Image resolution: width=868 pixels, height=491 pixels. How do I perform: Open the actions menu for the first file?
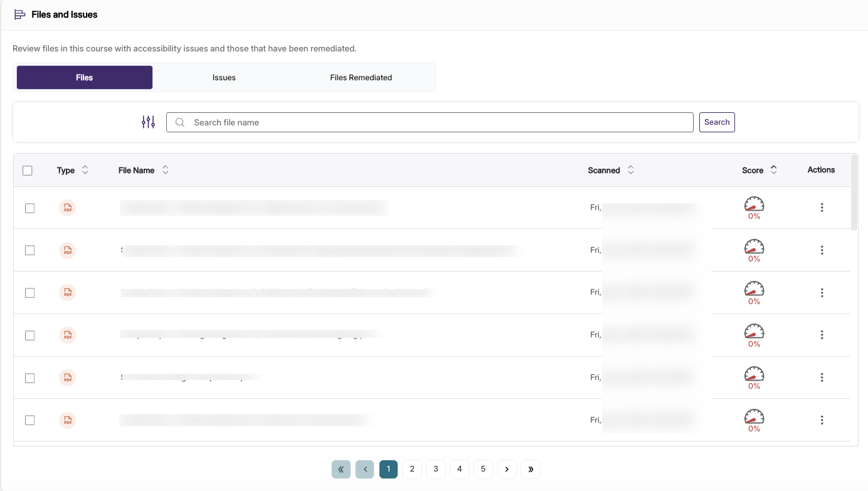tap(822, 208)
